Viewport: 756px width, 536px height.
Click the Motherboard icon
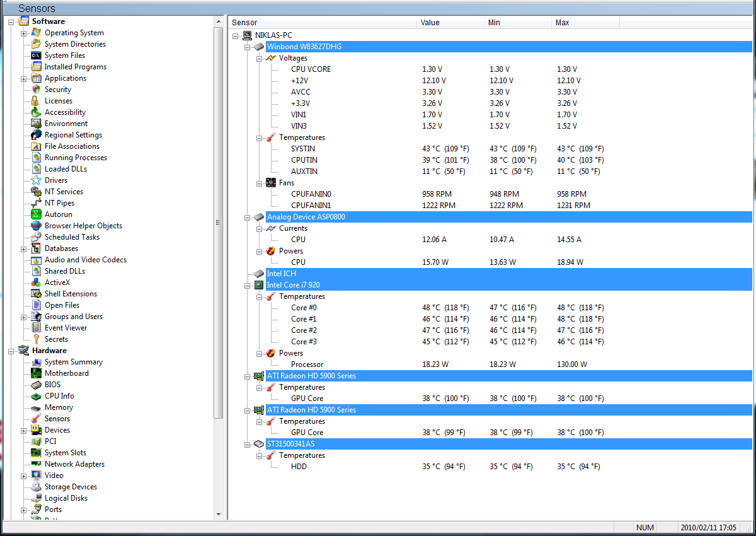pyautogui.click(x=37, y=373)
